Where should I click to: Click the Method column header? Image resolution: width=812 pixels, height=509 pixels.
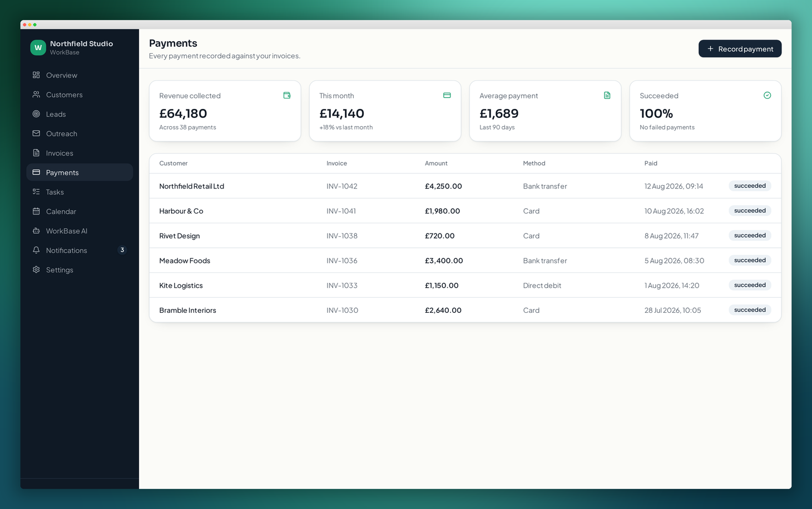click(534, 163)
